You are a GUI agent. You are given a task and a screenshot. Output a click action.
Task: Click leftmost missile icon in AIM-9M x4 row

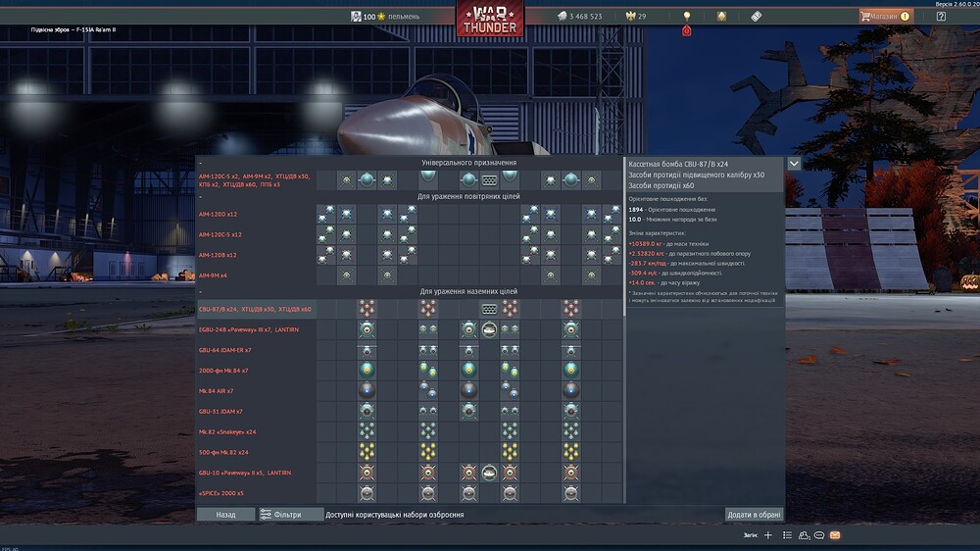point(346,275)
